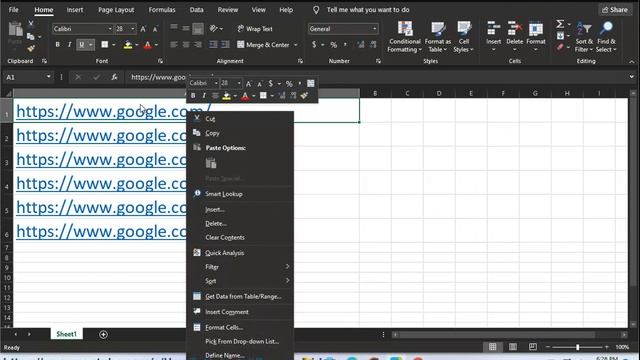The height and width of the screenshot is (360, 640).
Task: Increase font size in ribbon Font group
Action: tap(143, 29)
